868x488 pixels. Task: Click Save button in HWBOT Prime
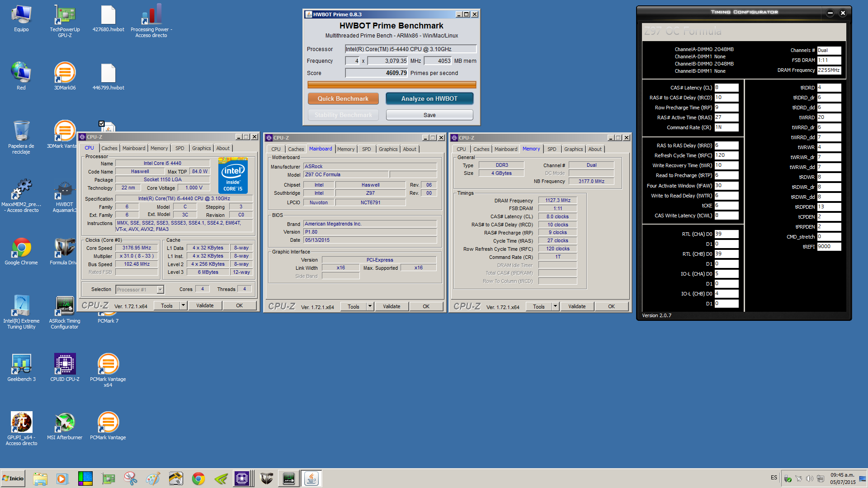pyautogui.click(x=429, y=115)
